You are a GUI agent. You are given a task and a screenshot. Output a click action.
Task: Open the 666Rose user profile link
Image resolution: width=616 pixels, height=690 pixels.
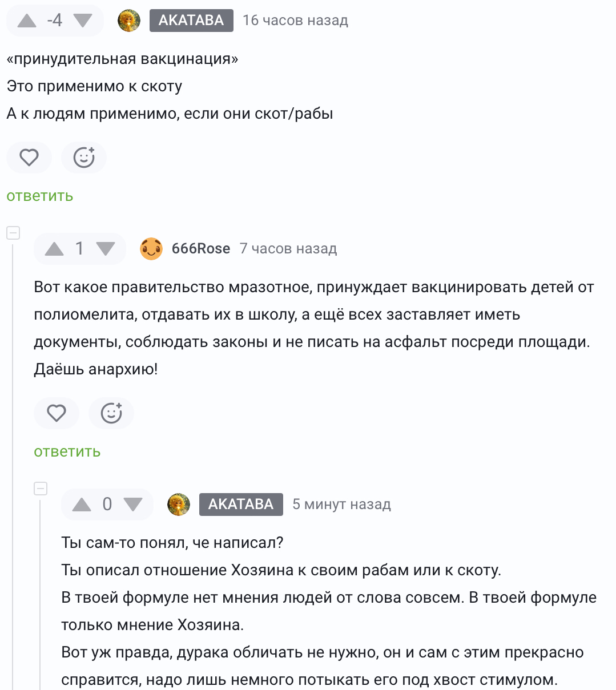pyautogui.click(x=201, y=249)
